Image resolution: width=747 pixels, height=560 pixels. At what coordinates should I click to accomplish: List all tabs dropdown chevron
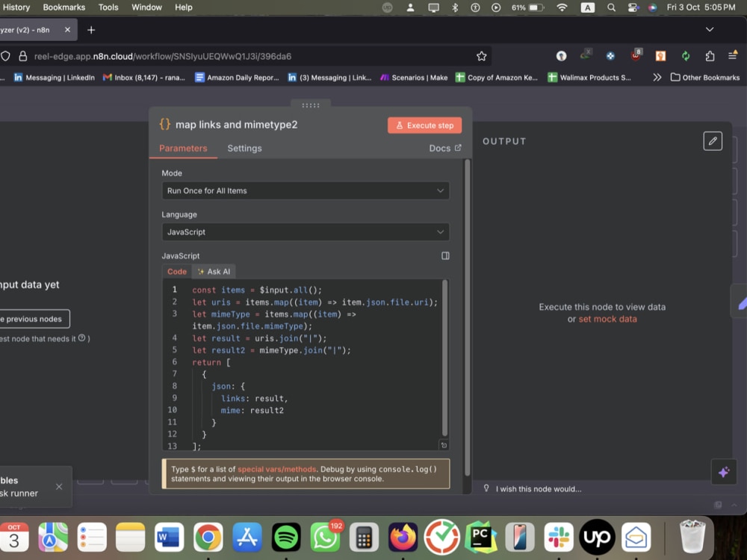tap(710, 30)
